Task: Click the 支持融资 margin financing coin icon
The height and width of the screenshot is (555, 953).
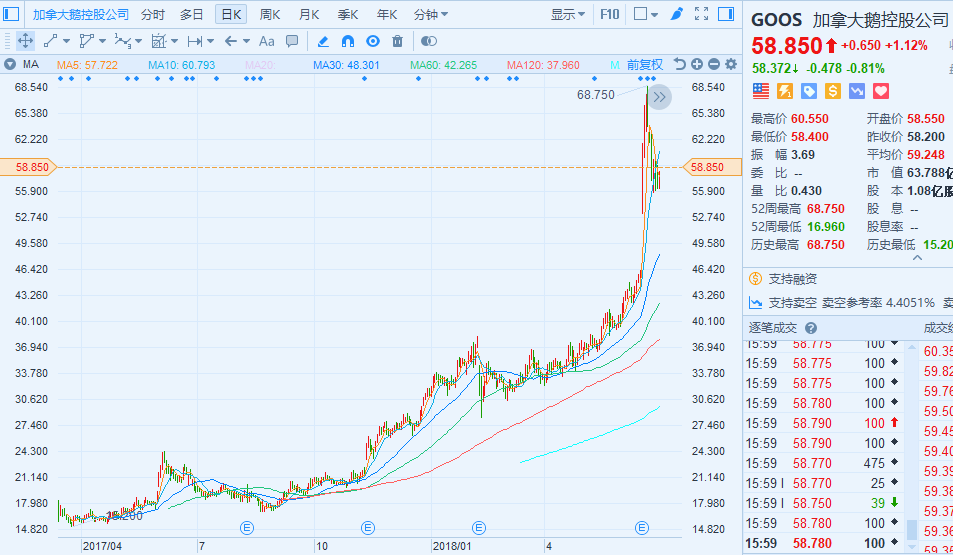Action: (x=755, y=278)
